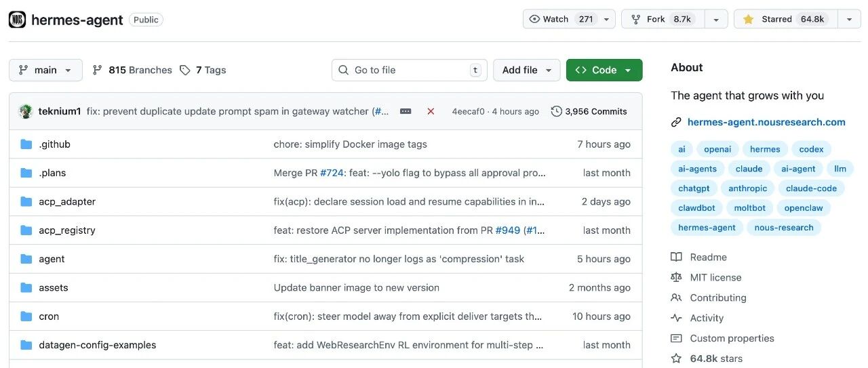Click the .github folder icon
Viewport: 868px width, 368px height.
[26, 144]
